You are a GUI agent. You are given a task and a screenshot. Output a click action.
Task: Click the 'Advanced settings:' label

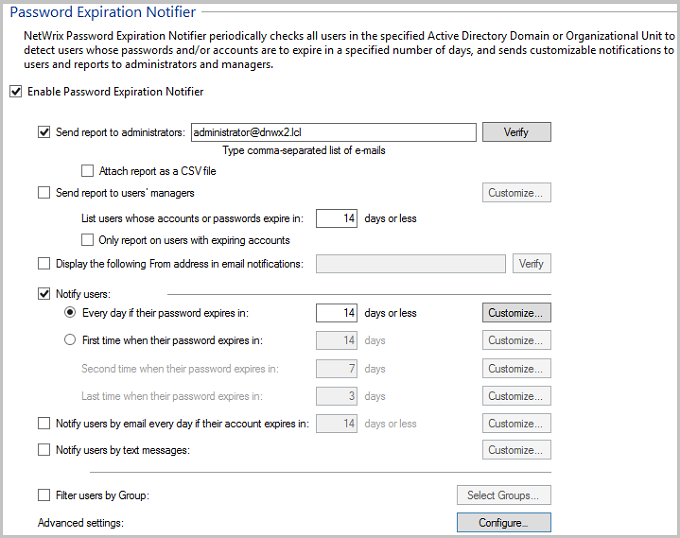point(81,523)
